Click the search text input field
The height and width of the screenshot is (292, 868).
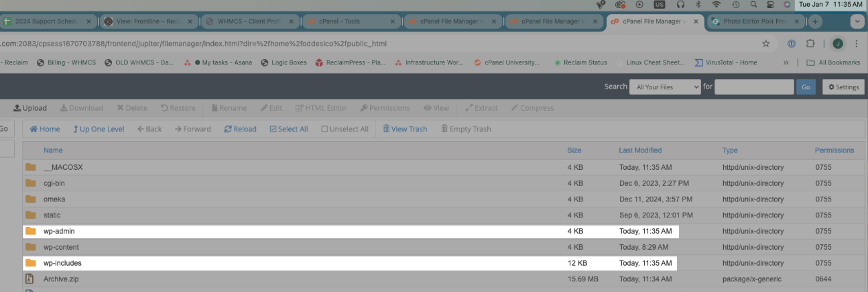click(x=754, y=87)
